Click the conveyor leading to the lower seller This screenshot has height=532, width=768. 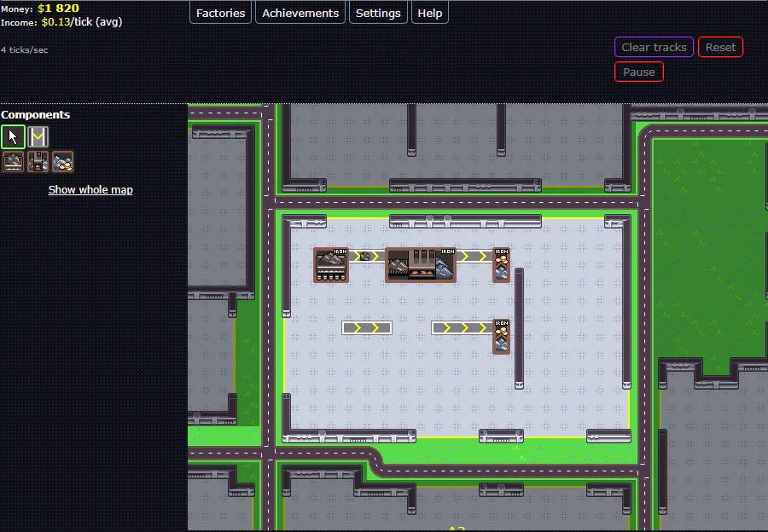coord(462,327)
